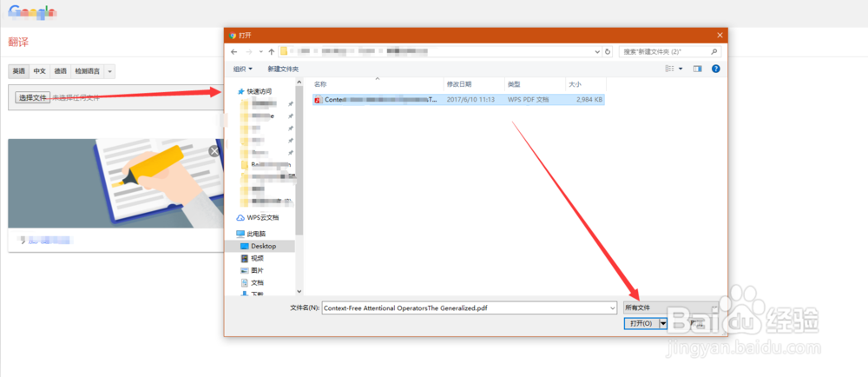The image size is (868, 377).
Task: Toggle the preview pane icon
Action: (698, 69)
